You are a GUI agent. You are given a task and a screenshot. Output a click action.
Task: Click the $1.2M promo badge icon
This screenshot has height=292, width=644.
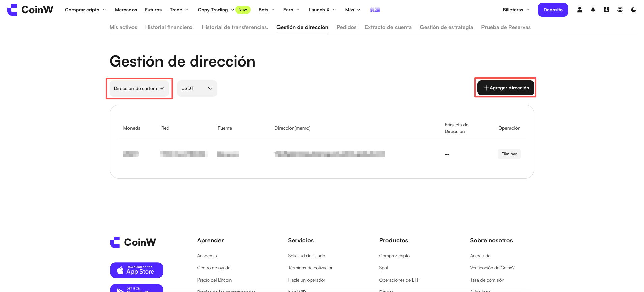pos(375,10)
